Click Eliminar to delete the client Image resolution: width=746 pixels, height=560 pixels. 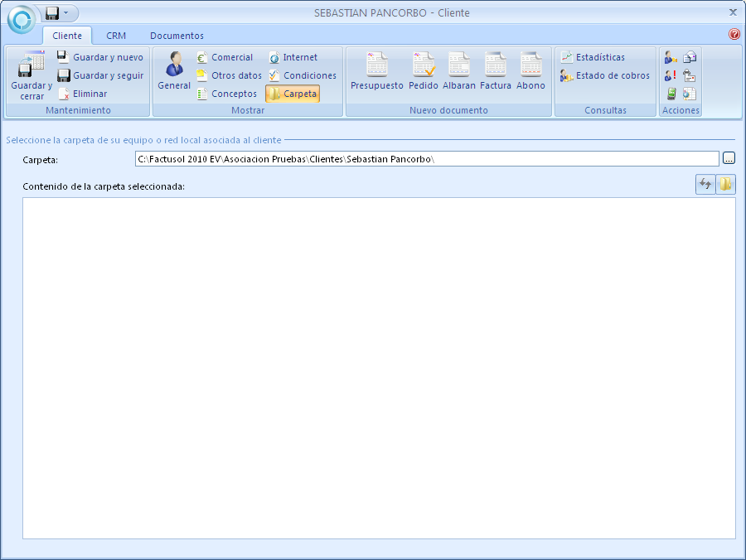pyautogui.click(x=82, y=94)
